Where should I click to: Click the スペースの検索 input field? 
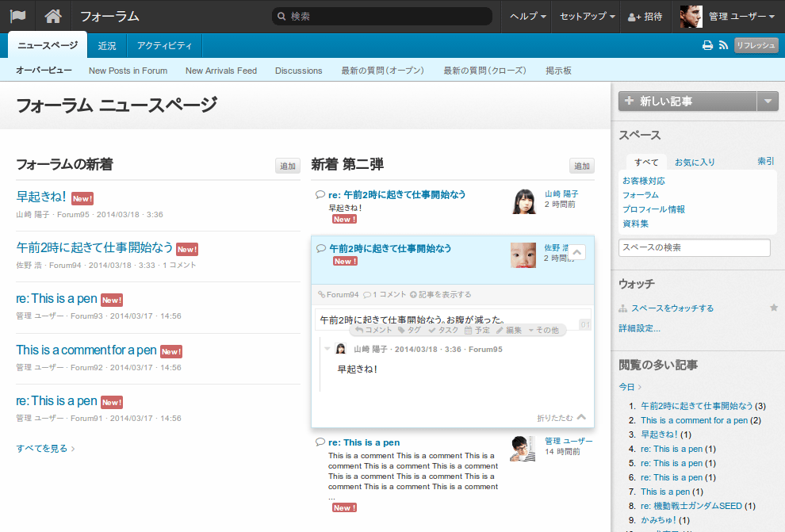click(694, 247)
